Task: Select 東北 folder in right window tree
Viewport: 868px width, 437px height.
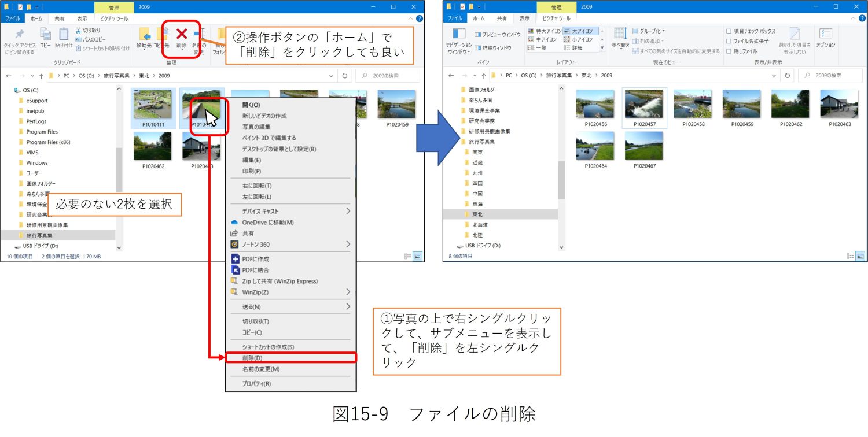Action: point(478,214)
